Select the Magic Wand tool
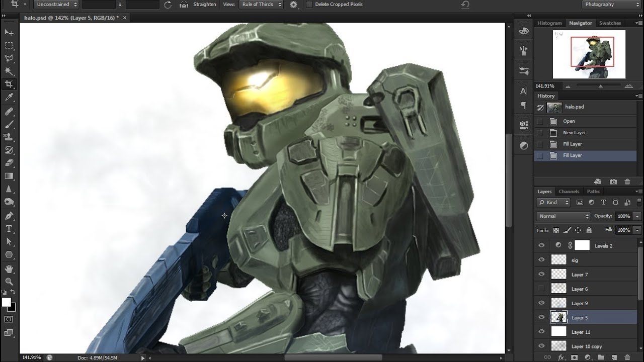This screenshot has width=644, height=362. click(9, 71)
